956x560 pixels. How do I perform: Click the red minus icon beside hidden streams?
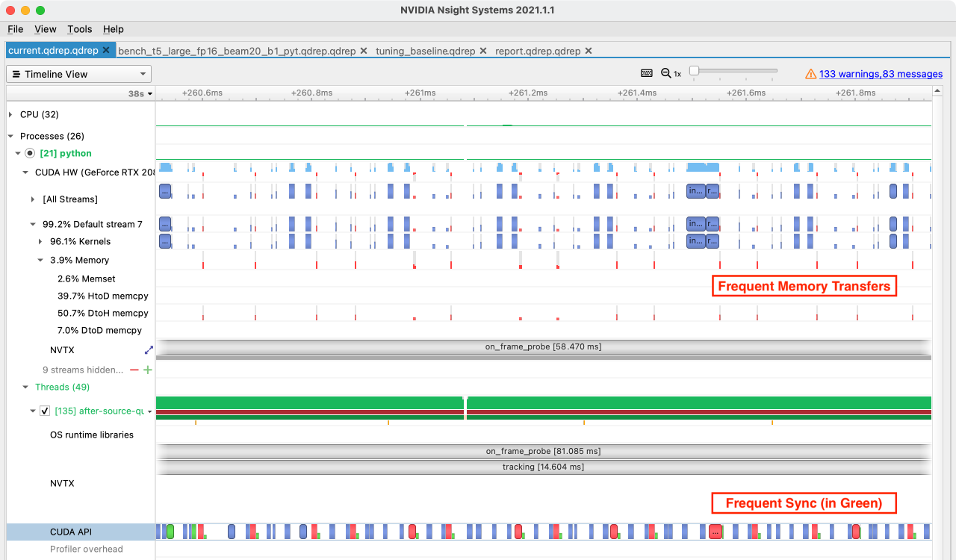pos(134,370)
